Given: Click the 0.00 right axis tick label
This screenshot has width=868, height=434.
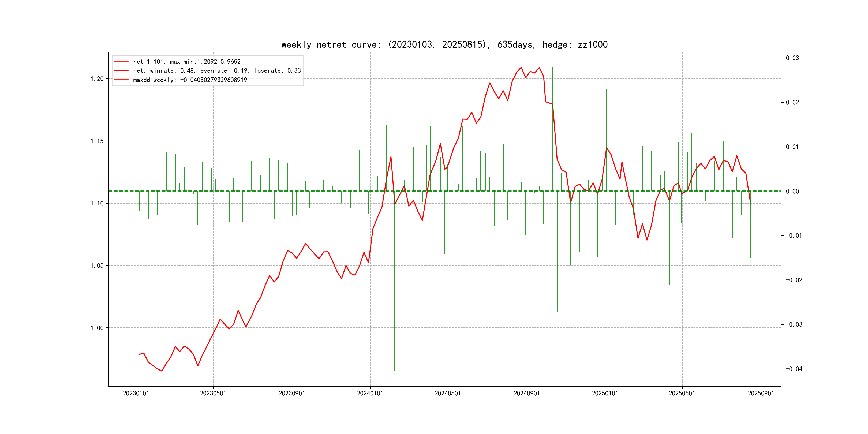Looking at the screenshot, I should pos(792,191).
